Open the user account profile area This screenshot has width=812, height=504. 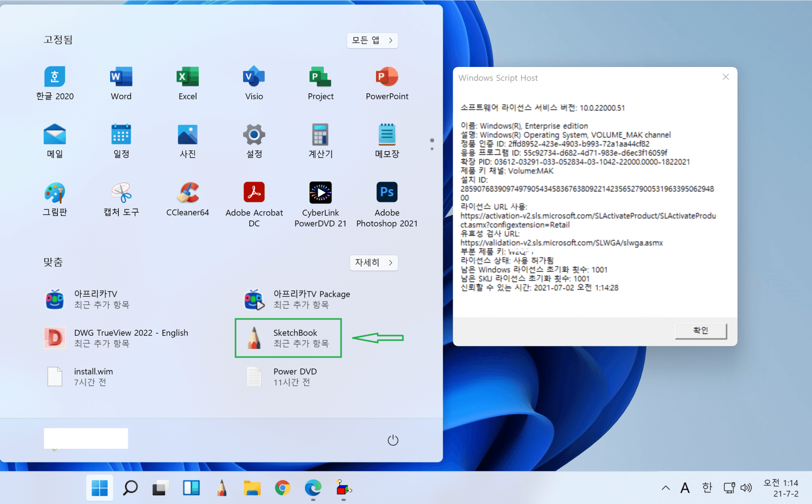pyautogui.click(x=86, y=439)
